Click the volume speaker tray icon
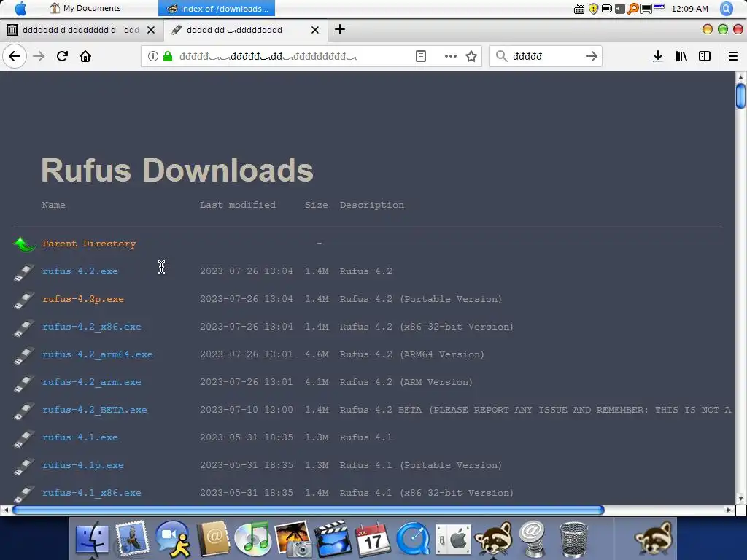The image size is (747, 560). pos(620,9)
